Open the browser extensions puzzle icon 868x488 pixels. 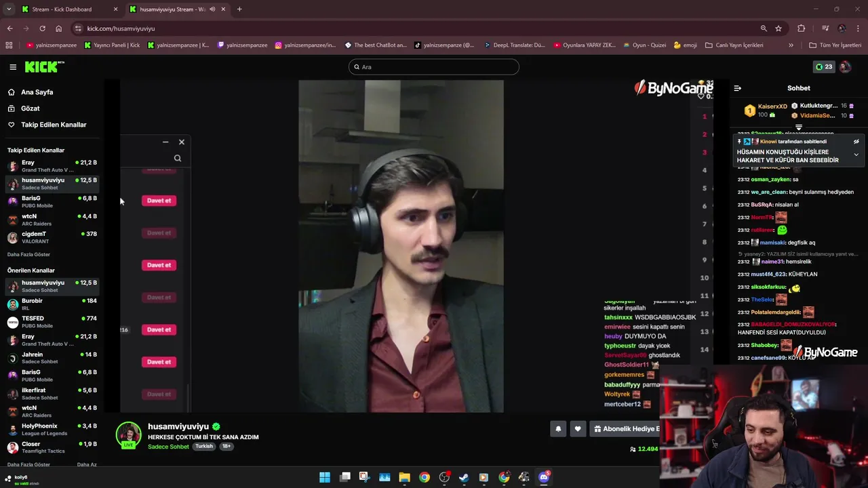pyautogui.click(x=802, y=28)
